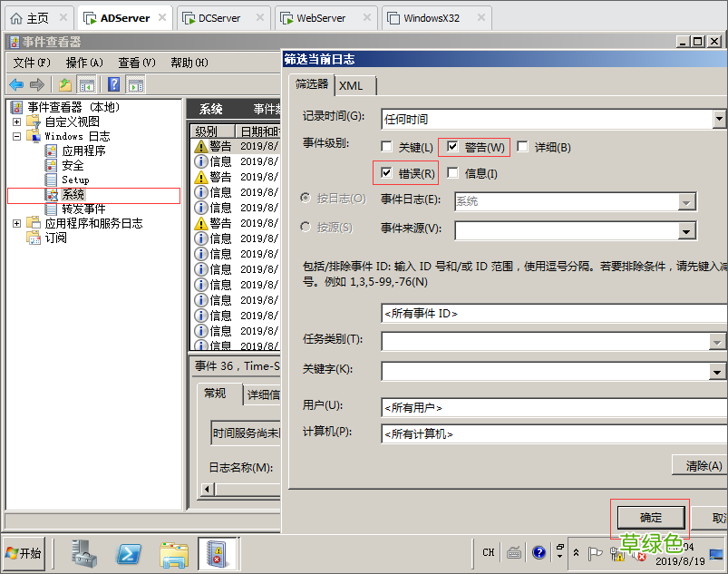Open Windows PowerShell from the taskbar

tap(128, 553)
